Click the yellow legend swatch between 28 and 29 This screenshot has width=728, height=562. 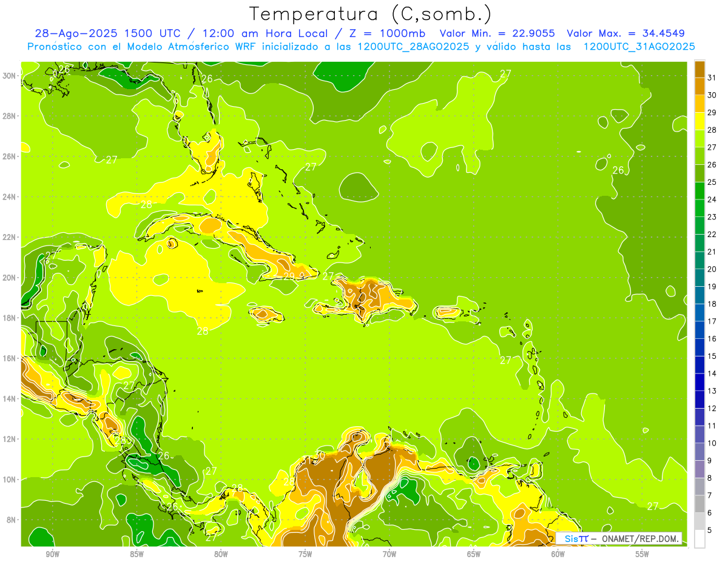(x=699, y=121)
